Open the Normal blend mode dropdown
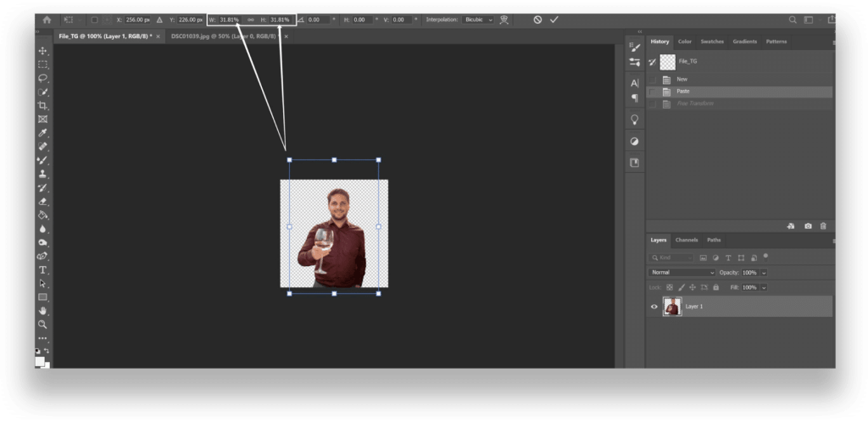 point(682,273)
